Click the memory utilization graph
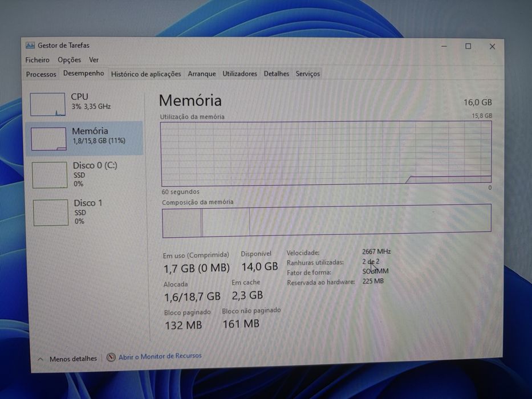Screen dimensions: 532x399 pos(326,153)
